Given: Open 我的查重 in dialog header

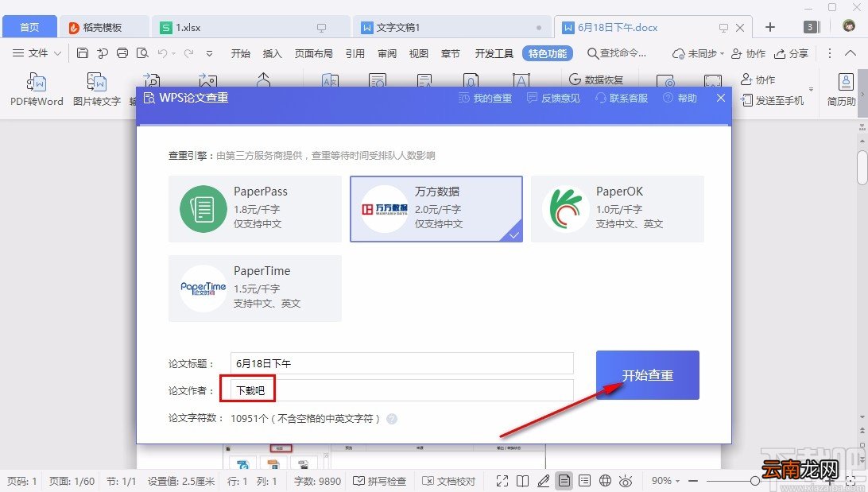Looking at the screenshot, I should click(x=486, y=98).
